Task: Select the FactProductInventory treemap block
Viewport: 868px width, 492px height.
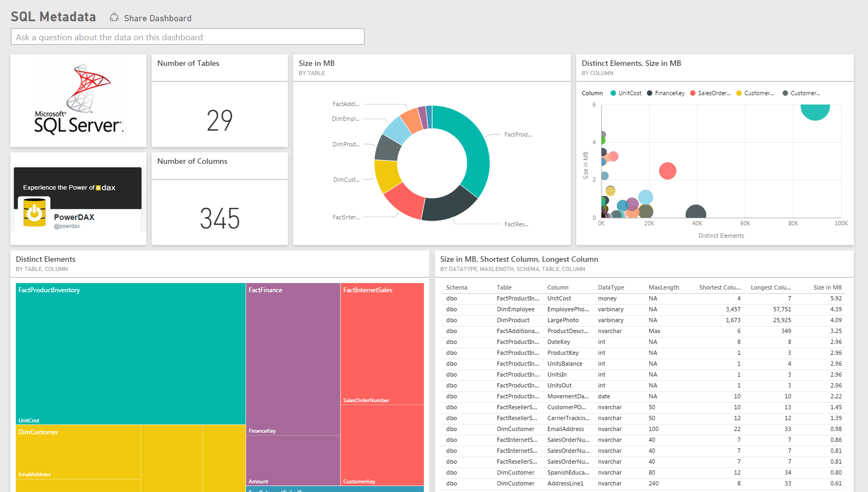Action: (x=131, y=354)
